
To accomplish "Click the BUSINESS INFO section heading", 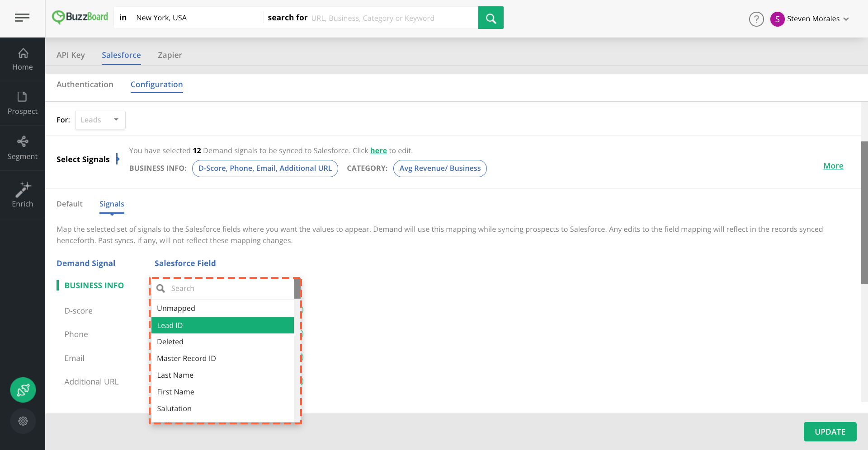I will 94,286.
